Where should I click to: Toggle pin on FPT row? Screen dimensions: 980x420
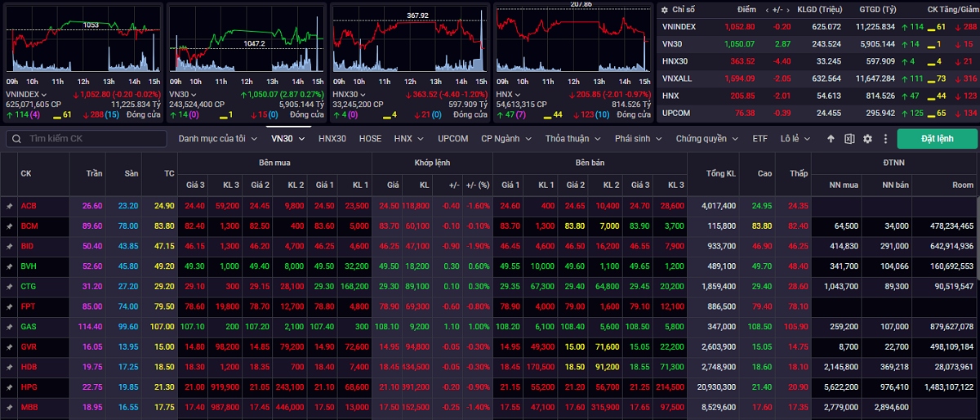click(x=10, y=306)
